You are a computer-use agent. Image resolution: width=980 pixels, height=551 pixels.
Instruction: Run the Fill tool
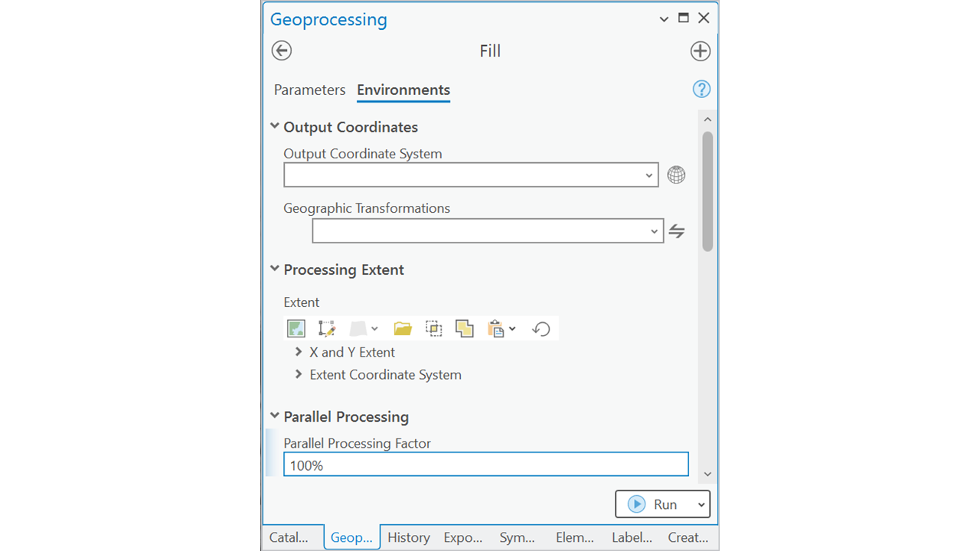[654, 504]
